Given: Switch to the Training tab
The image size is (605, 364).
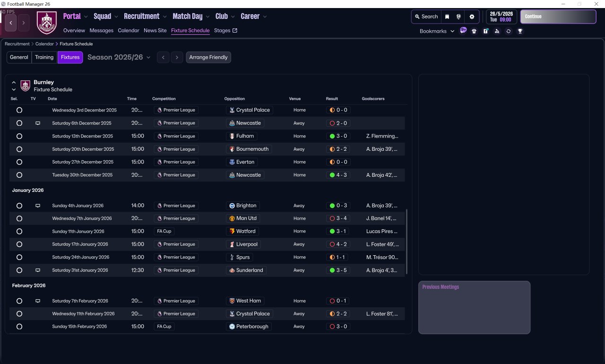Looking at the screenshot, I should (44, 57).
